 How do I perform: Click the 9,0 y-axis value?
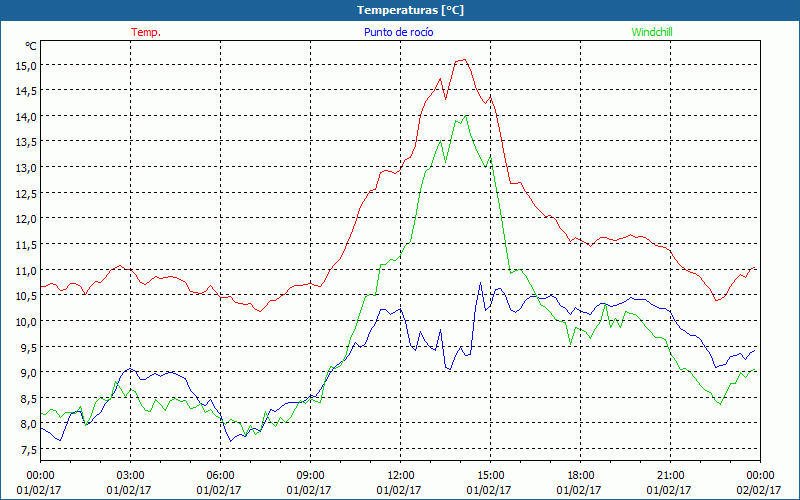[x=29, y=373]
